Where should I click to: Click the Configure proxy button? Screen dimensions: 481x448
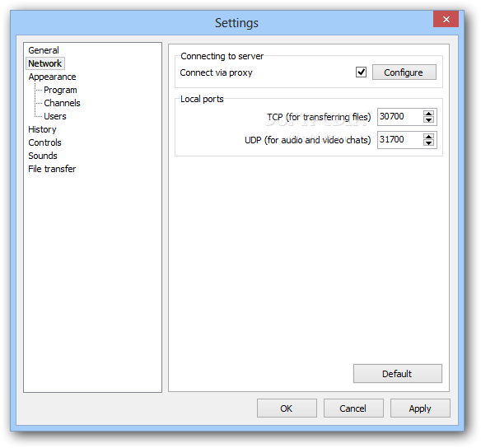[x=404, y=72]
